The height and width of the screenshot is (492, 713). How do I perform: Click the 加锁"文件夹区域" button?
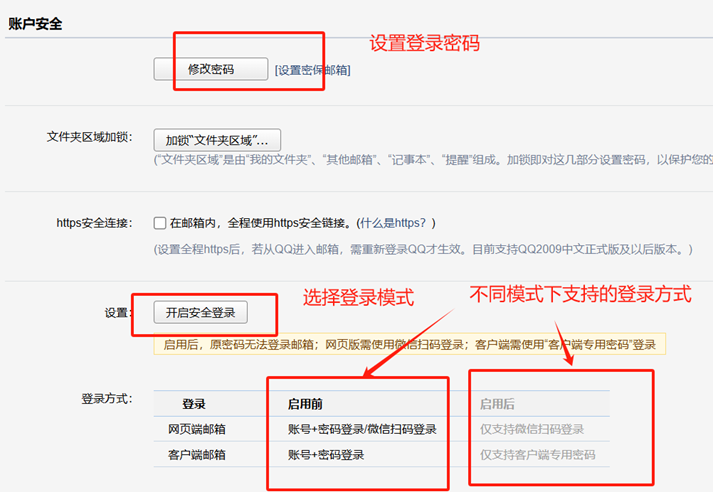(x=217, y=139)
